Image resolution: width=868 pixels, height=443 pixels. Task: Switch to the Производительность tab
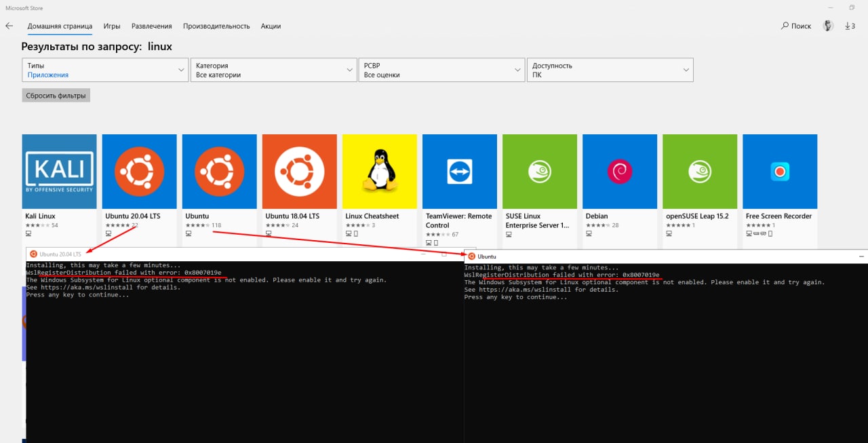tap(216, 26)
